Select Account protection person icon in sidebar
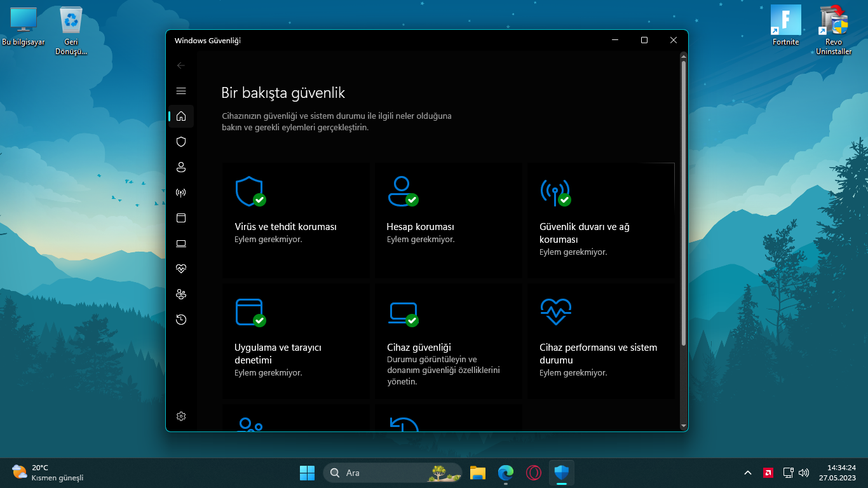Viewport: 868px width, 488px height. (181, 167)
